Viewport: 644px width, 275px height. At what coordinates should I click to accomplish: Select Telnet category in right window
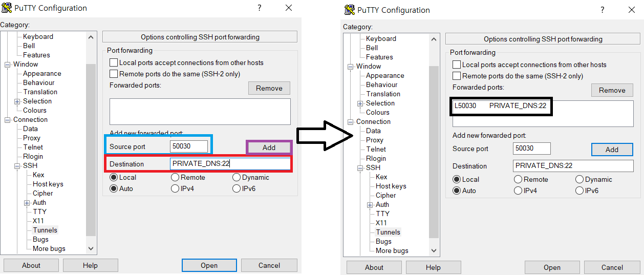point(376,149)
